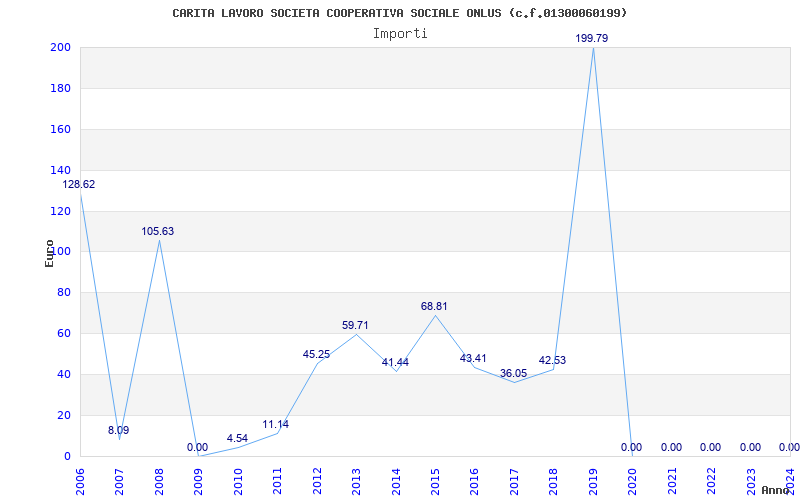Viewport: 800px width, 500px height.
Task: Select the Euro axis title
Action: 49,253
